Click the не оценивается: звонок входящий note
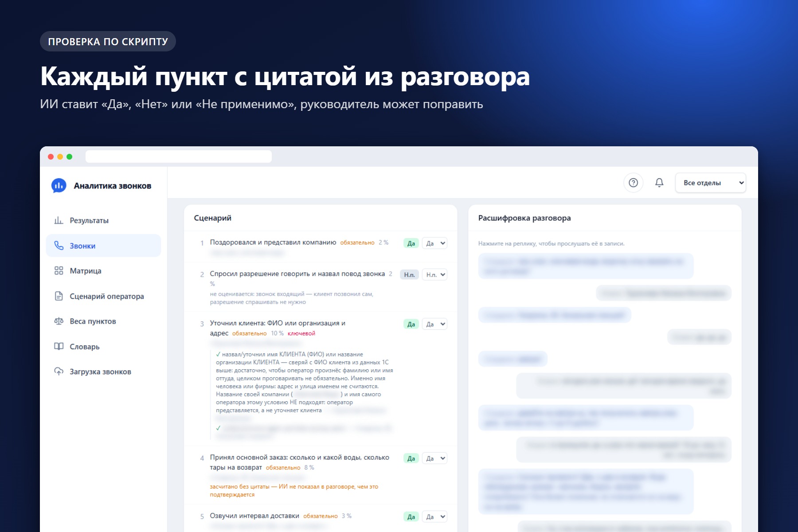The image size is (798, 532). (291, 298)
